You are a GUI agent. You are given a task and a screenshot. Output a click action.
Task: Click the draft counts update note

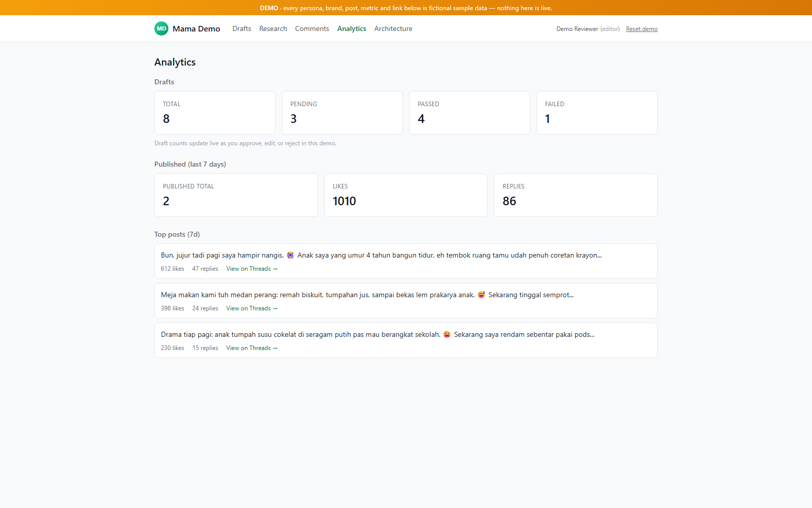245,143
